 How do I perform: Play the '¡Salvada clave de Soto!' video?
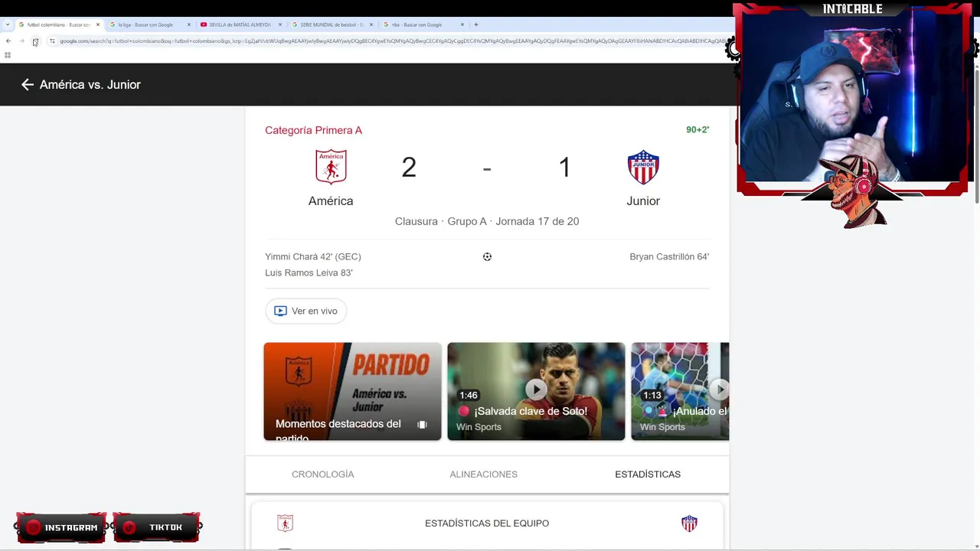click(x=536, y=391)
